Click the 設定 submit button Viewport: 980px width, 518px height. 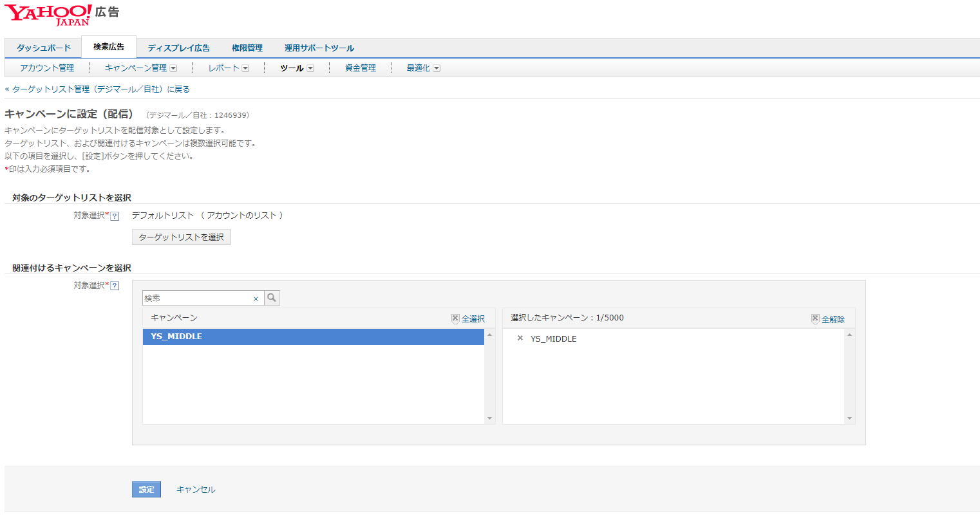147,490
